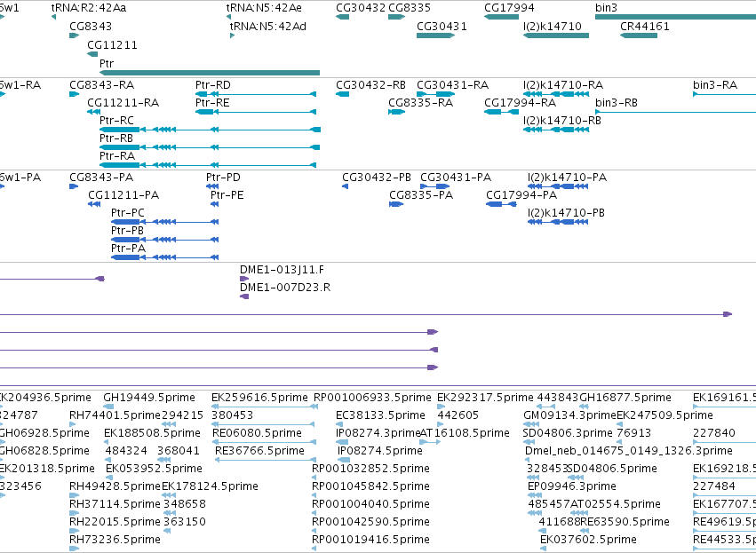Select the GH19449.5prime EST label
Image resolution: width=756 pixels, height=553 pixels.
click(149, 398)
